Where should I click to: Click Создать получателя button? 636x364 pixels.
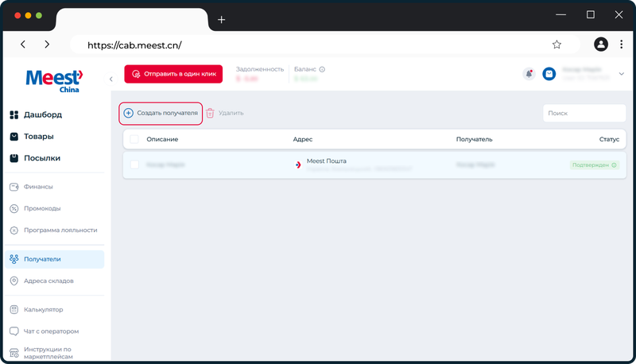coord(161,113)
